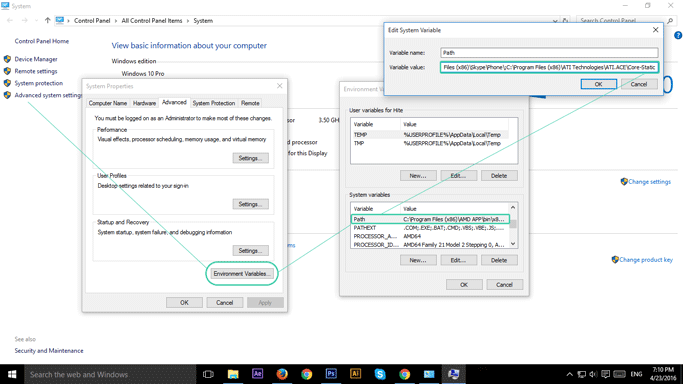
Task: Click New under system variables
Action: pyautogui.click(x=418, y=260)
